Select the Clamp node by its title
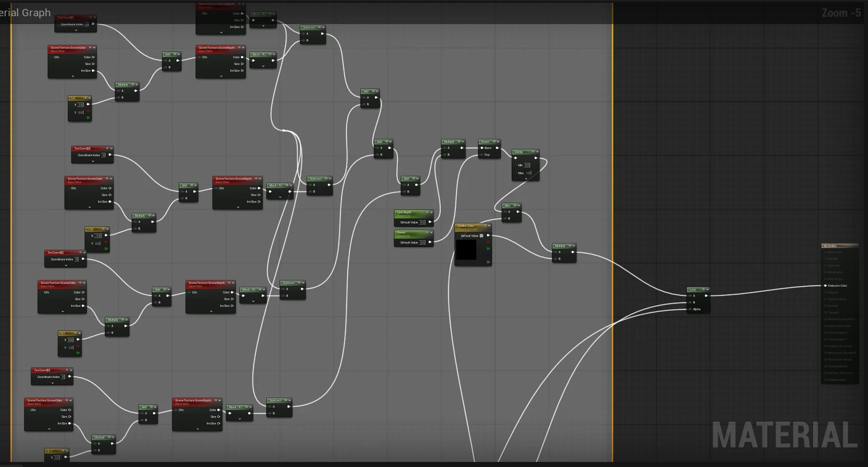868x467 pixels. coord(519,152)
